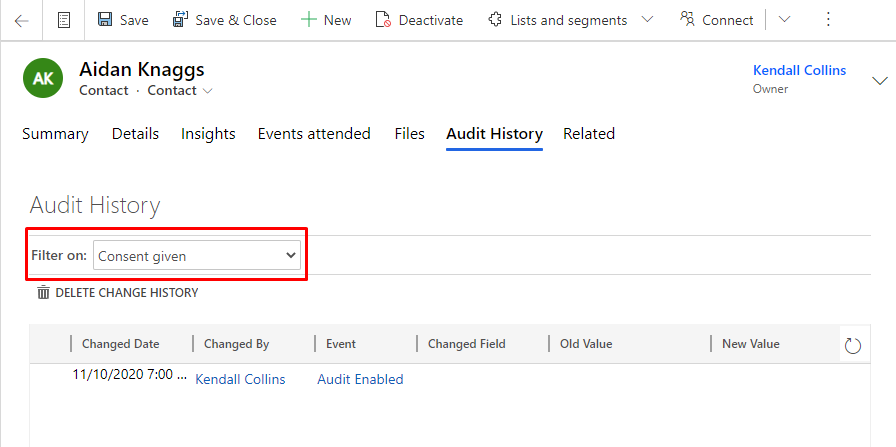The image size is (896, 447).
Task: Expand the header chevron next to Owner
Action: [880, 81]
